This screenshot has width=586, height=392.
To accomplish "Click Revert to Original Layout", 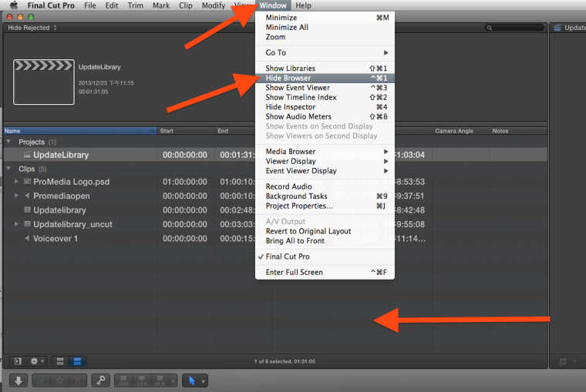I will tap(308, 231).
